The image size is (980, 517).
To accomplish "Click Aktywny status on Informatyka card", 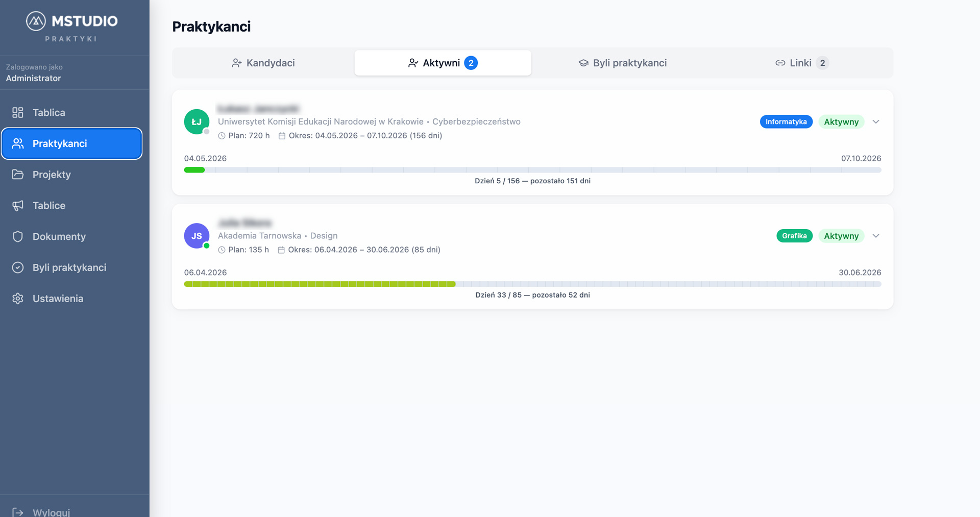I will pos(841,121).
